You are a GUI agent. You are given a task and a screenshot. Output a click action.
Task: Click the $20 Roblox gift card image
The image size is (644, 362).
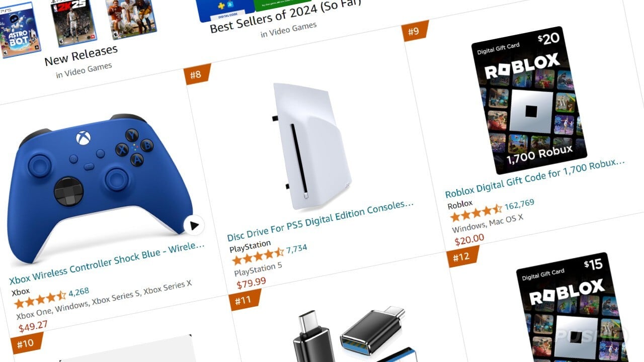point(528,100)
